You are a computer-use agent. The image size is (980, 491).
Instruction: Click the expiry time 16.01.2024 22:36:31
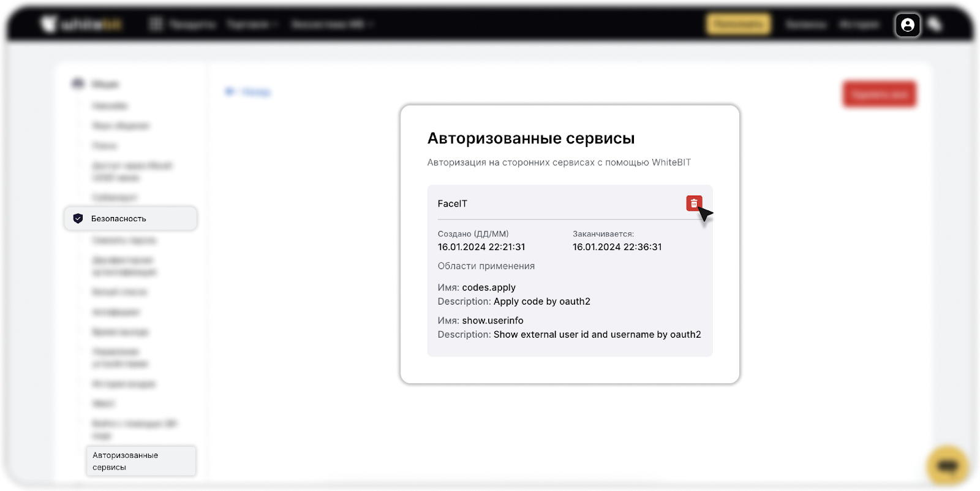(x=617, y=247)
